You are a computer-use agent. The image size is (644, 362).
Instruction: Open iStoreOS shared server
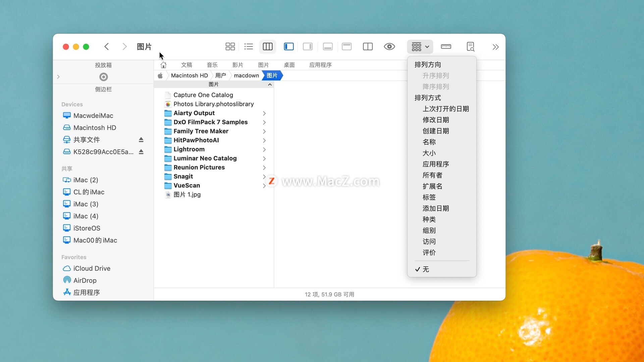pos(82,228)
